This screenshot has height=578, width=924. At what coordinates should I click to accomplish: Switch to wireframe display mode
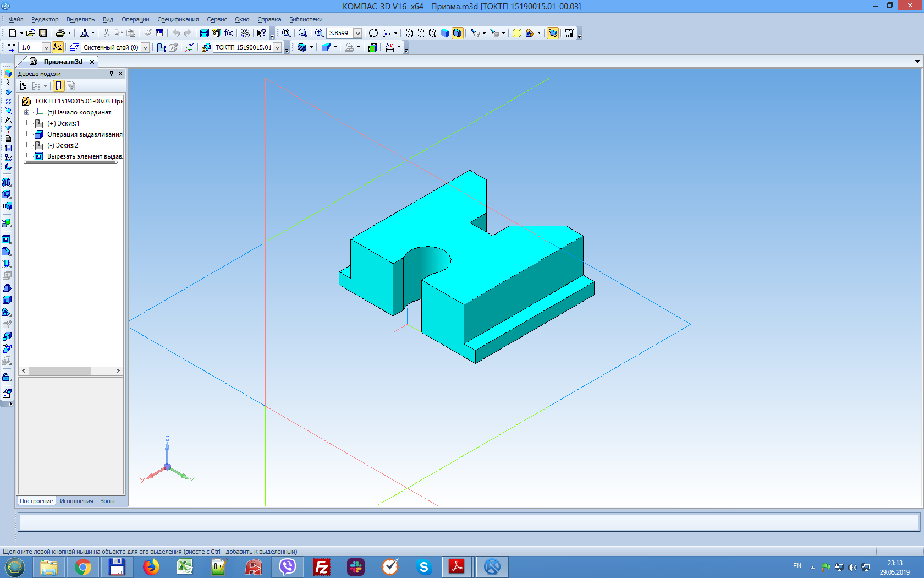point(409,33)
